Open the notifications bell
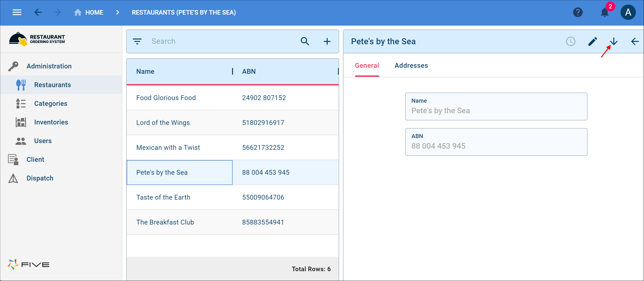Image resolution: width=644 pixels, height=281 pixels. [605, 12]
